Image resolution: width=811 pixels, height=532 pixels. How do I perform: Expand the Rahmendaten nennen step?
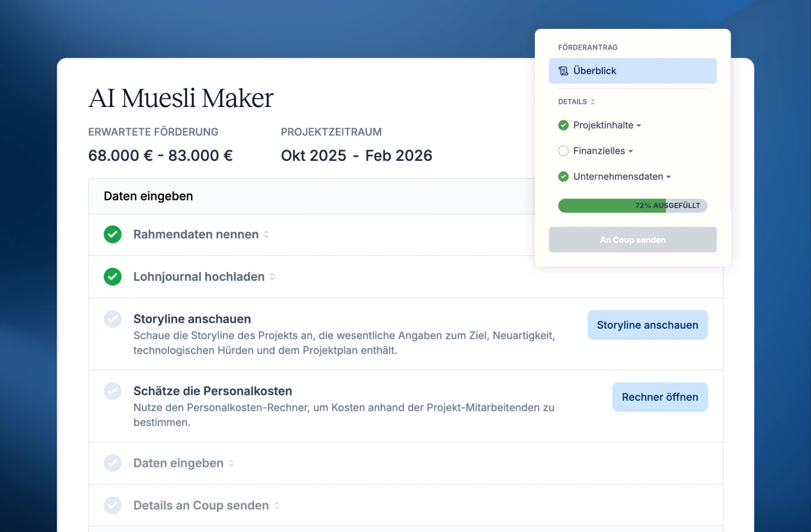tap(267, 235)
